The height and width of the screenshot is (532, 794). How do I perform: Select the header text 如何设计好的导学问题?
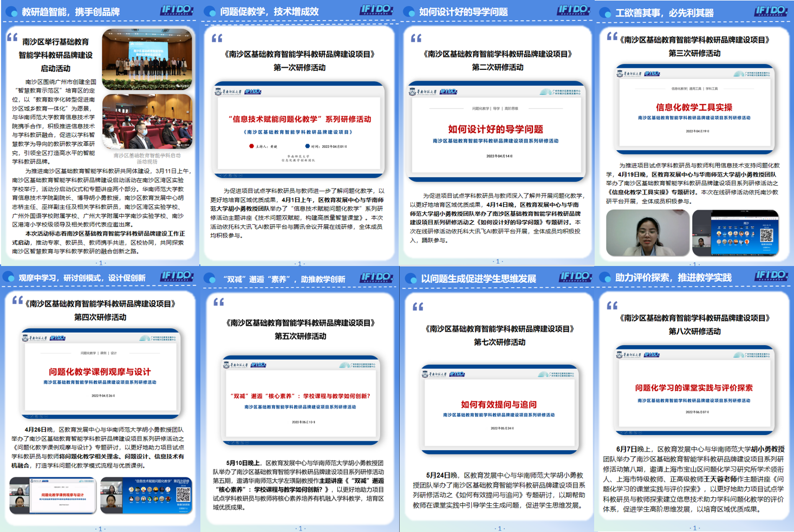pos(464,11)
